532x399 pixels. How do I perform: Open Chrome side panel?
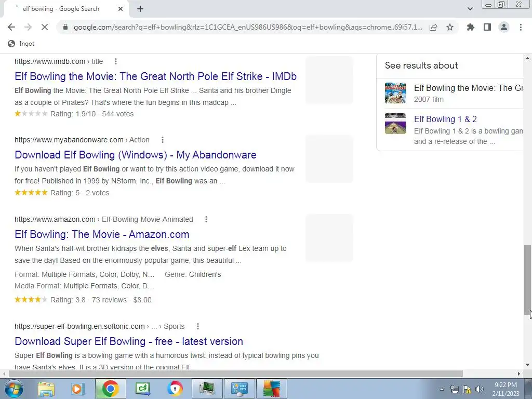pyautogui.click(x=487, y=27)
